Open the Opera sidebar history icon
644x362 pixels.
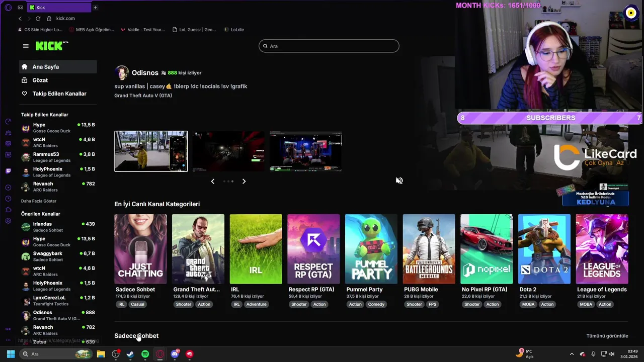(x=8, y=199)
